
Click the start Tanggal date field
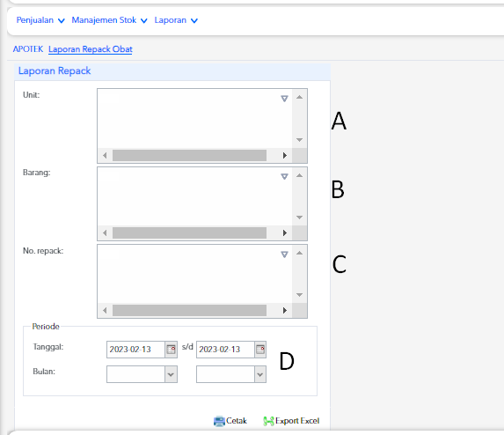pyautogui.click(x=135, y=350)
